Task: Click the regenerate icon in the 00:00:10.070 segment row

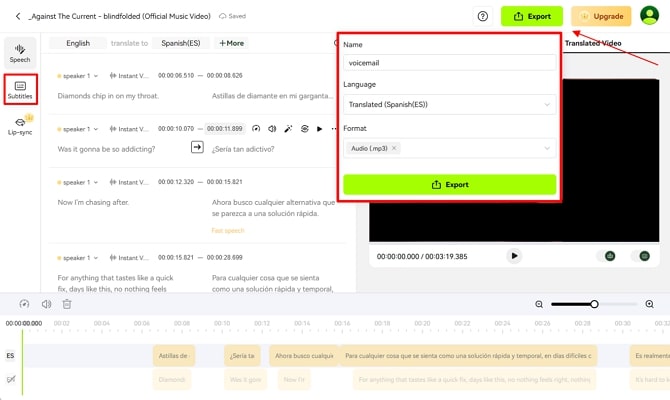Action: coord(304,129)
